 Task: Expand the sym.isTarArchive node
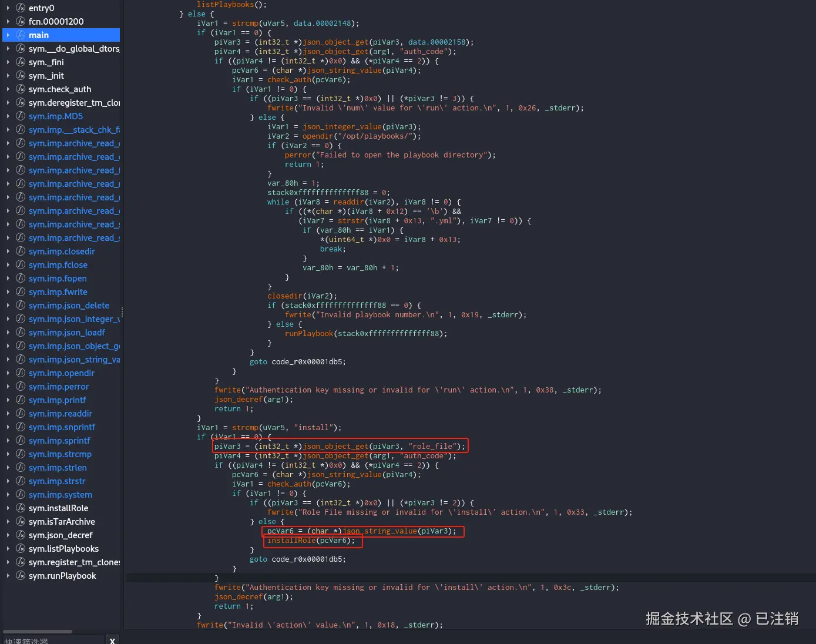pyautogui.click(x=8, y=522)
